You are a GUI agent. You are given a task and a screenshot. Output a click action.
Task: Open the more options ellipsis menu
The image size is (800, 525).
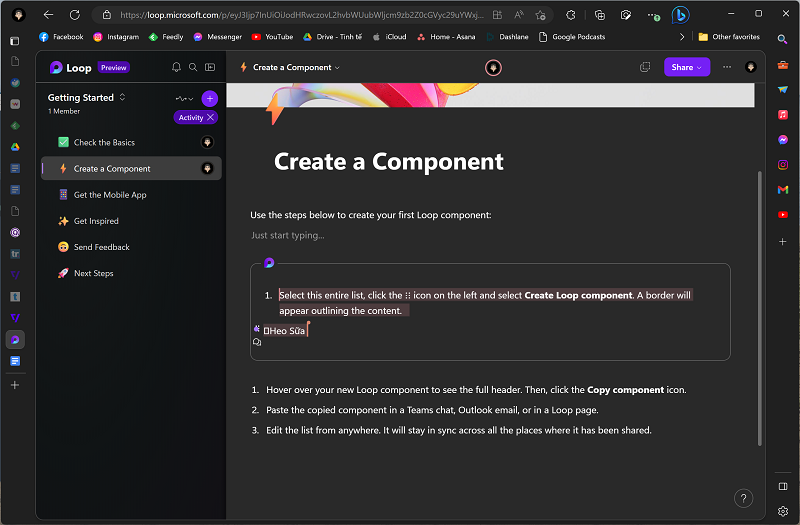click(727, 67)
